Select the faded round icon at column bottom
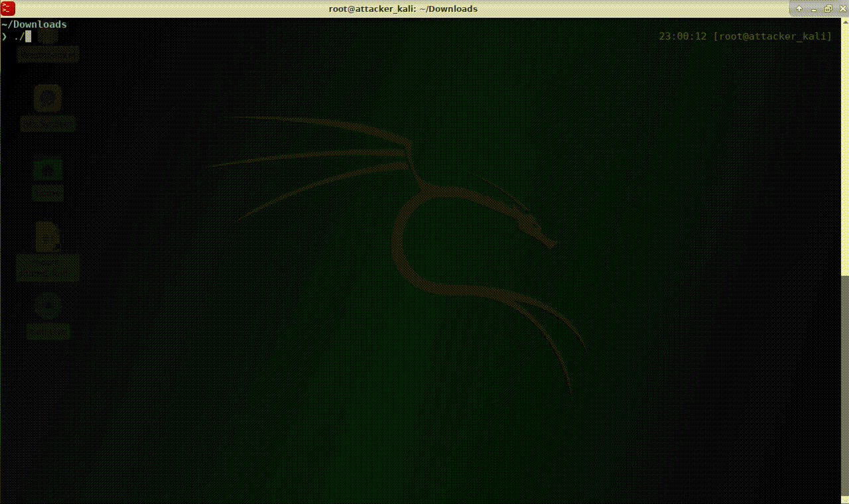 (48, 306)
